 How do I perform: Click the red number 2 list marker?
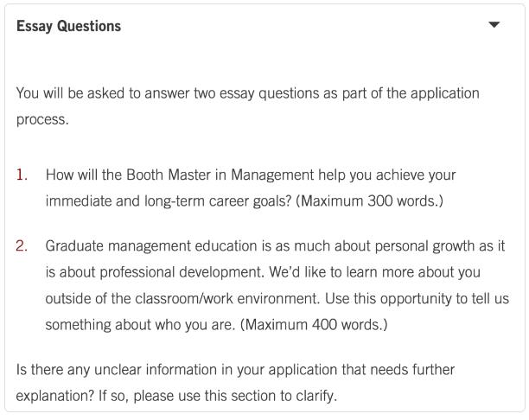click(x=22, y=246)
